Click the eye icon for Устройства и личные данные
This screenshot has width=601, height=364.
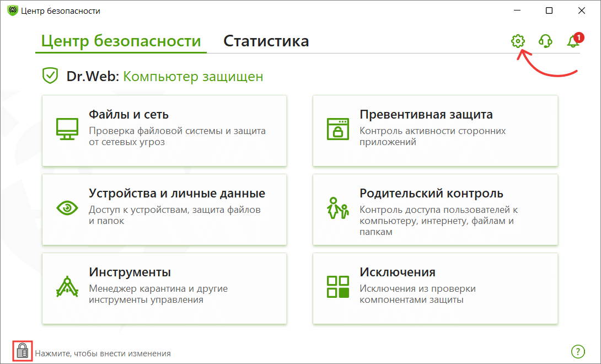point(67,208)
